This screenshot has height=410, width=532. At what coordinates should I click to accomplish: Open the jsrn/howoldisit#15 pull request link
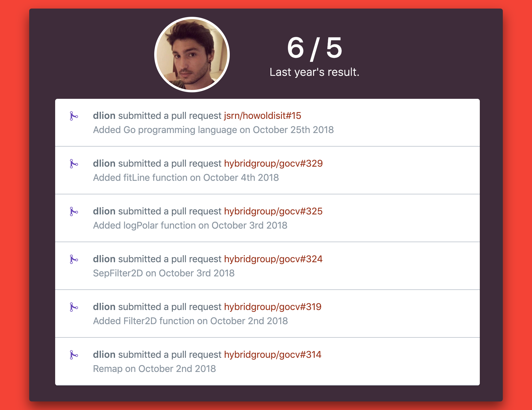262,116
